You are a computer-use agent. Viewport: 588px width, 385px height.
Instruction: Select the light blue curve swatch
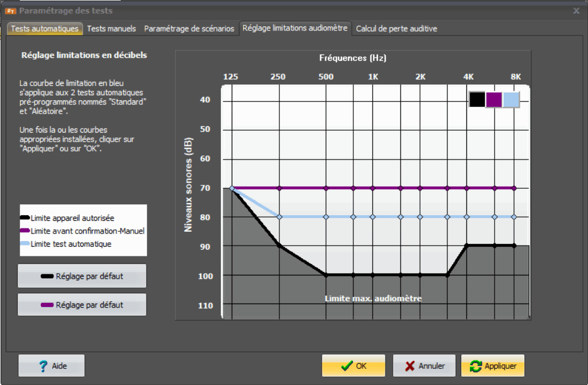click(x=511, y=99)
